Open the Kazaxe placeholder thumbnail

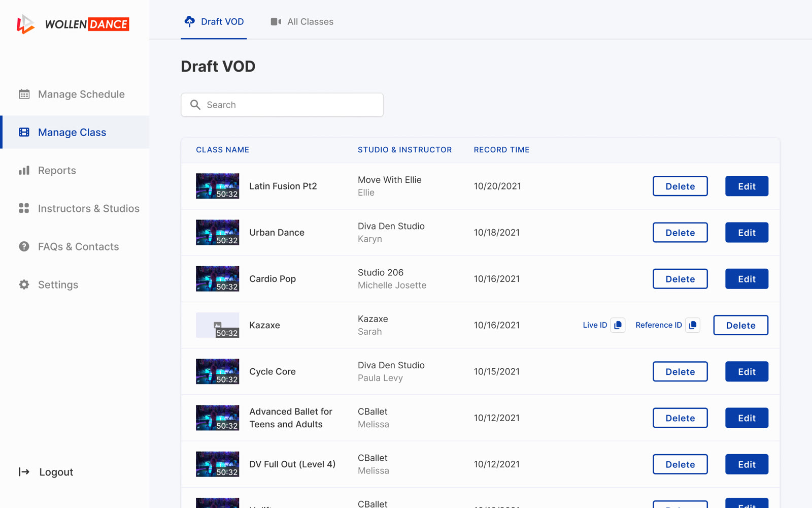pyautogui.click(x=218, y=325)
